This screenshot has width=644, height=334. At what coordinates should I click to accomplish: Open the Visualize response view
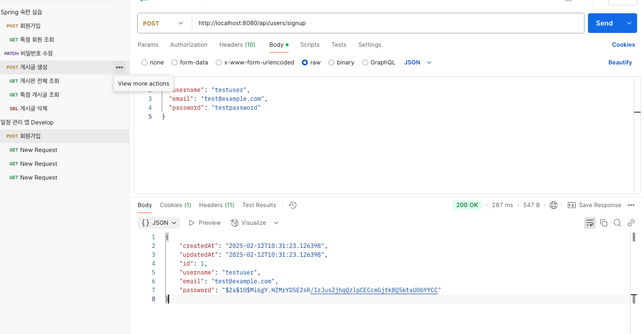click(x=249, y=223)
